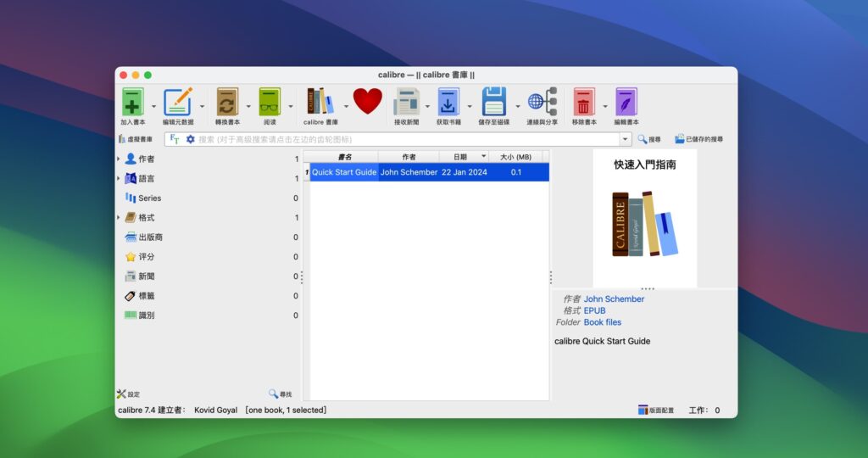The height and width of the screenshot is (458, 868).
Task: Click the Jobs: 0 indicator
Action: pyautogui.click(x=704, y=410)
